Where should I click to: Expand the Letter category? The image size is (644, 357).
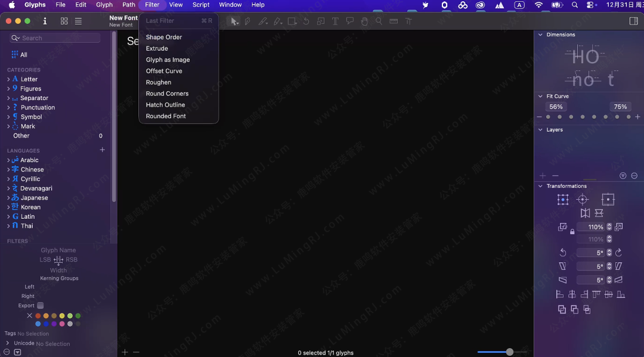(x=8, y=79)
